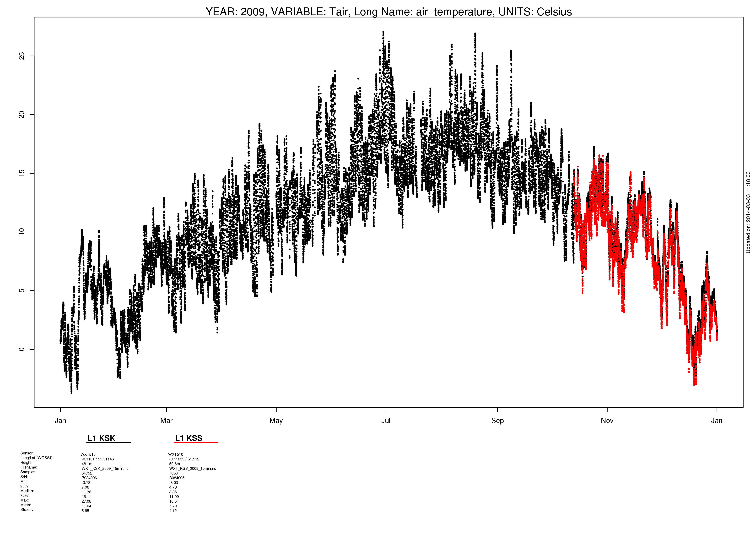
Task: Click the 'S/N:' row label
Action: coord(24,477)
